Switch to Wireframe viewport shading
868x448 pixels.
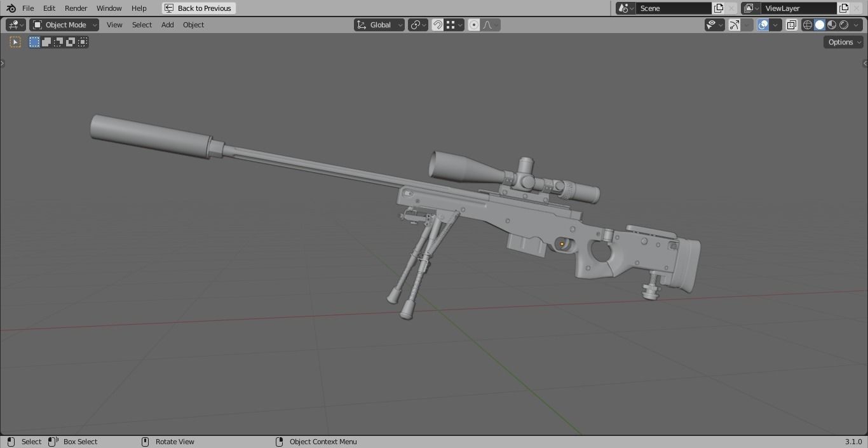(808, 25)
